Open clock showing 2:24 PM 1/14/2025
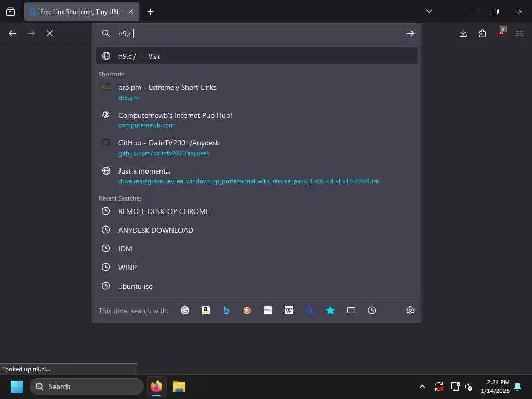The width and height of the screenshot is (532, 399). pyautogui.click(x=495, y=387)
